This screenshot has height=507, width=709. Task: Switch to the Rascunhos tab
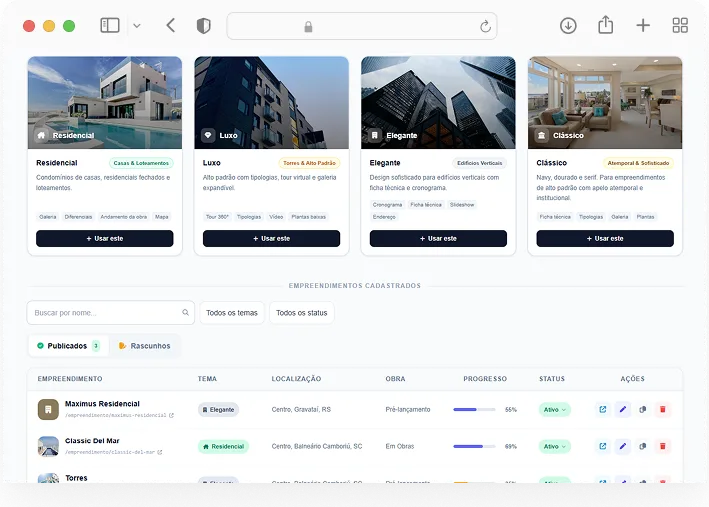point(145,346)
